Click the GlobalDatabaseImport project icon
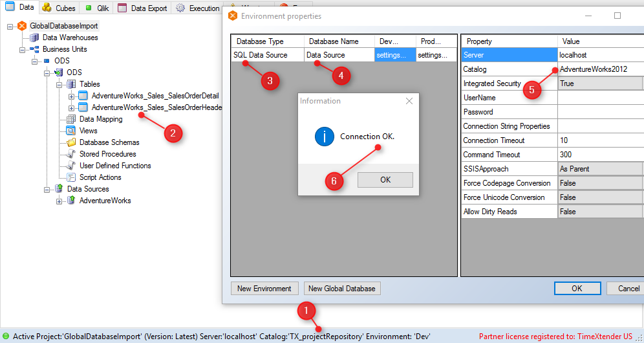Screen dimensions: 644x343 (x=22, y=26)
